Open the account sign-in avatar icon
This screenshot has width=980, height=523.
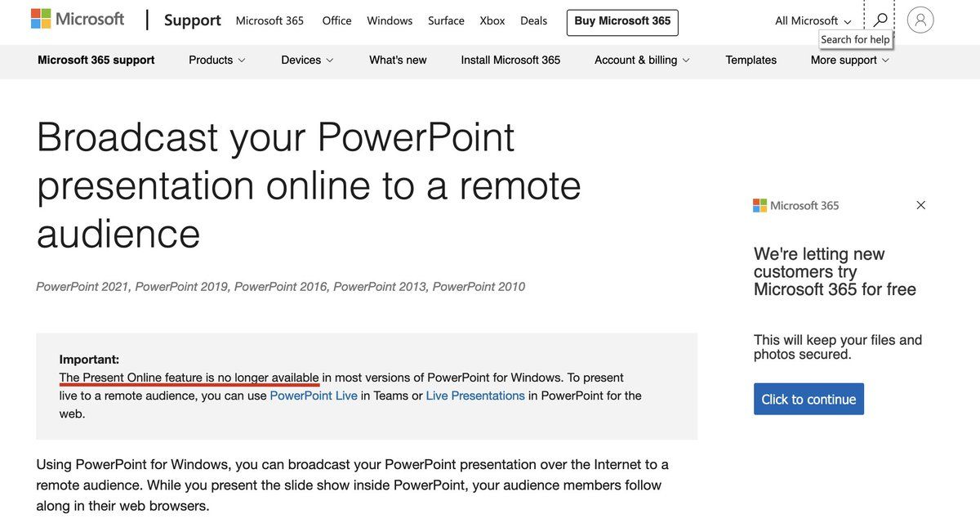tap(920, 20)
